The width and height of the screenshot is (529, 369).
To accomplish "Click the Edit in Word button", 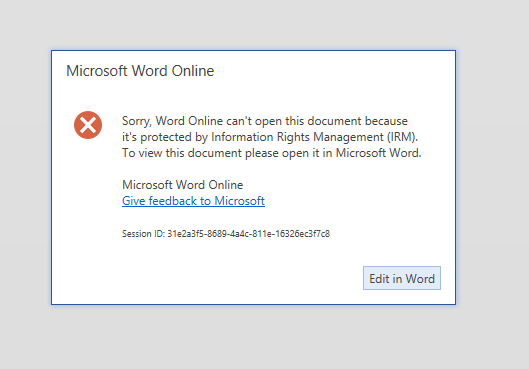I will 401,278.
